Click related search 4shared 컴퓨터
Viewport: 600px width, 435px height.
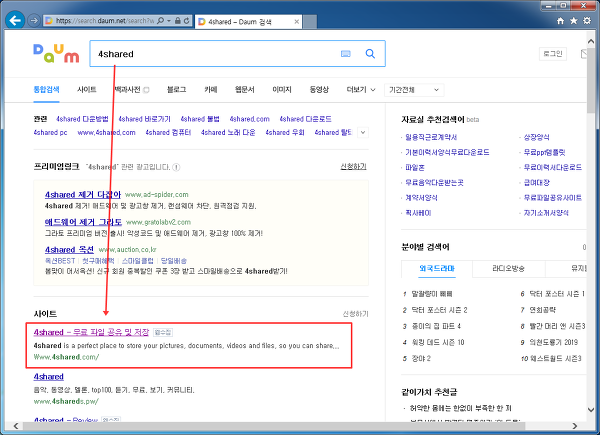[168, 132]
